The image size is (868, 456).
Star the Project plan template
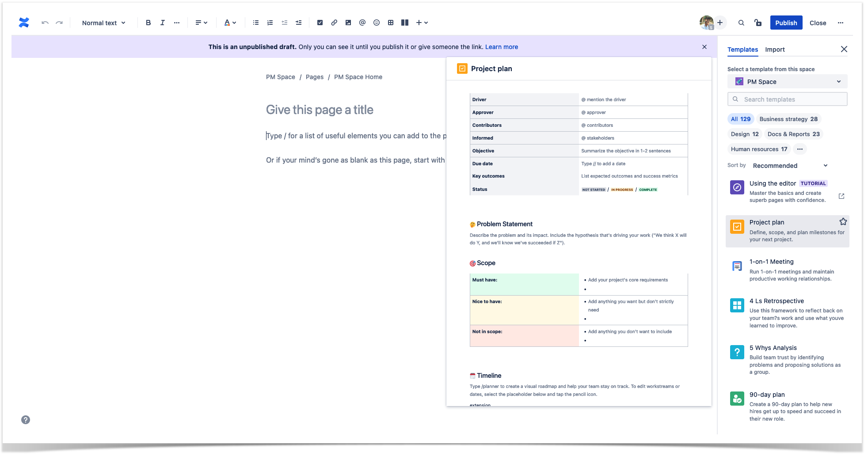pos(843,222)
